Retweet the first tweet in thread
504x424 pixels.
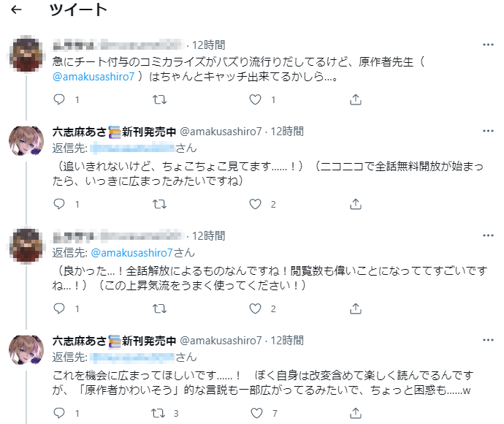(158, 99)
